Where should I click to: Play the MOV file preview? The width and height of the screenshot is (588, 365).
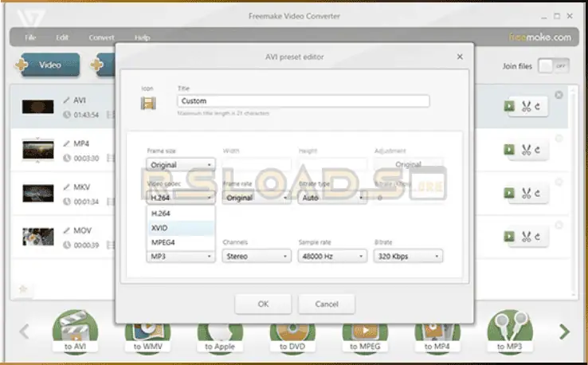point(509,237)
